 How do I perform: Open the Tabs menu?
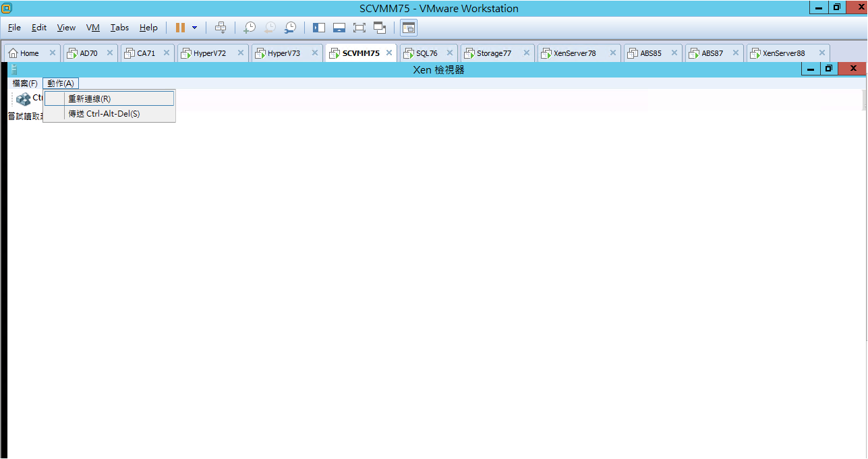(x=119, y=28)
